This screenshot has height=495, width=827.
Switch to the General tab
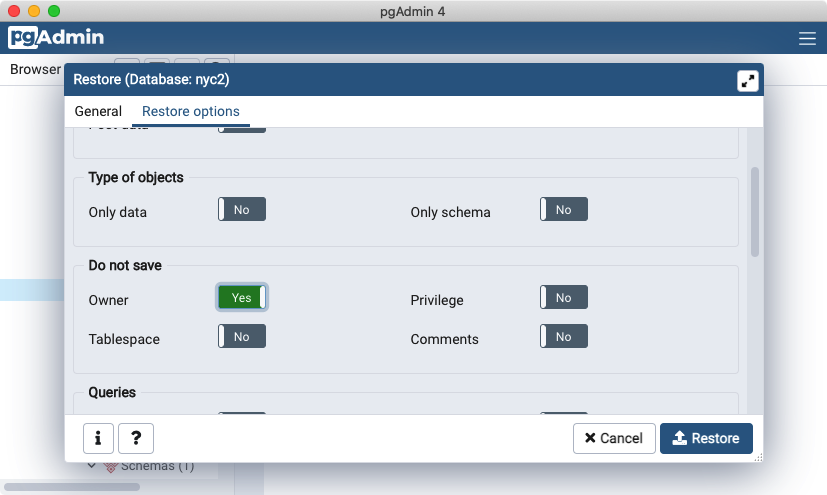click(x=98, y=112)
